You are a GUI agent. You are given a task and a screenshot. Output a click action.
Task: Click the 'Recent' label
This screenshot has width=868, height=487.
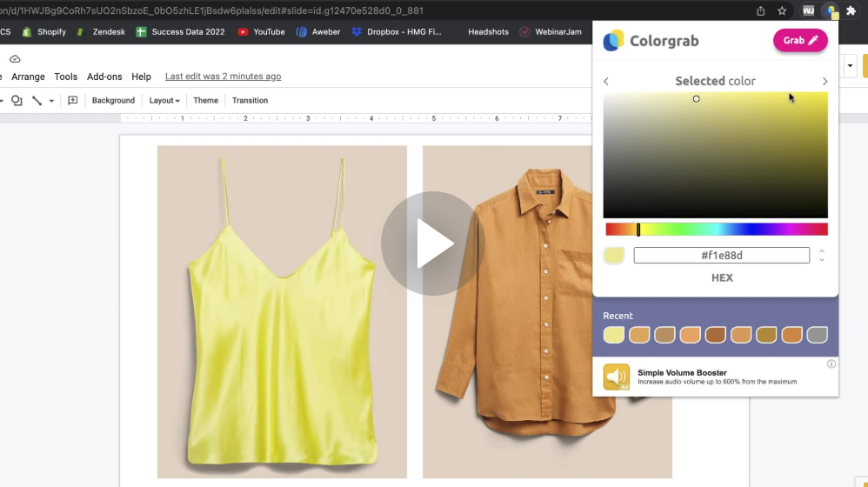(618, 316)
